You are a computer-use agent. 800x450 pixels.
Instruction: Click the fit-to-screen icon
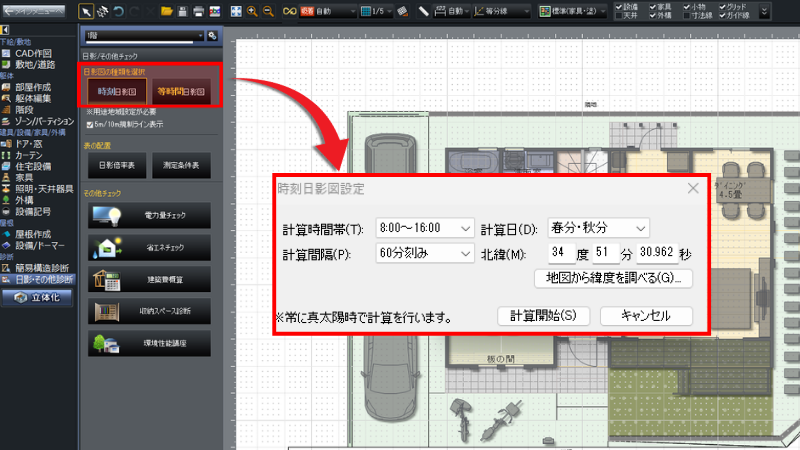[x=236, y=11]
